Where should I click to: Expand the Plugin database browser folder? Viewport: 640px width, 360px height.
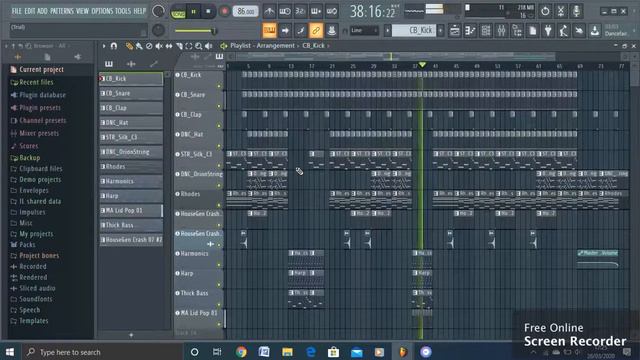coord(42,95)
